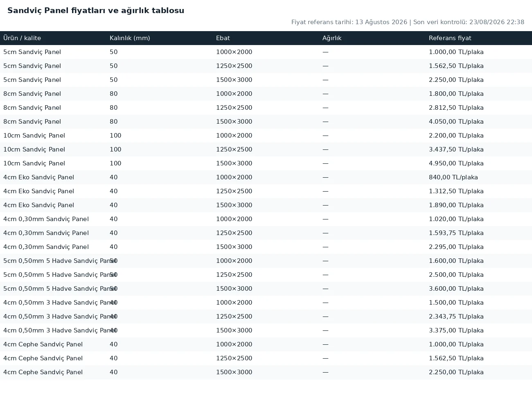Select the price "1.800,00 TL/plaka"
532x407 pixels.
[x=456, y=94]
